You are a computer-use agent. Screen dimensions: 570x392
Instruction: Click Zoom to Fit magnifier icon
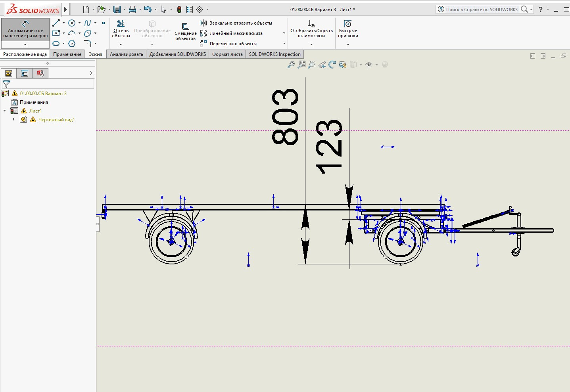[291, 65]
